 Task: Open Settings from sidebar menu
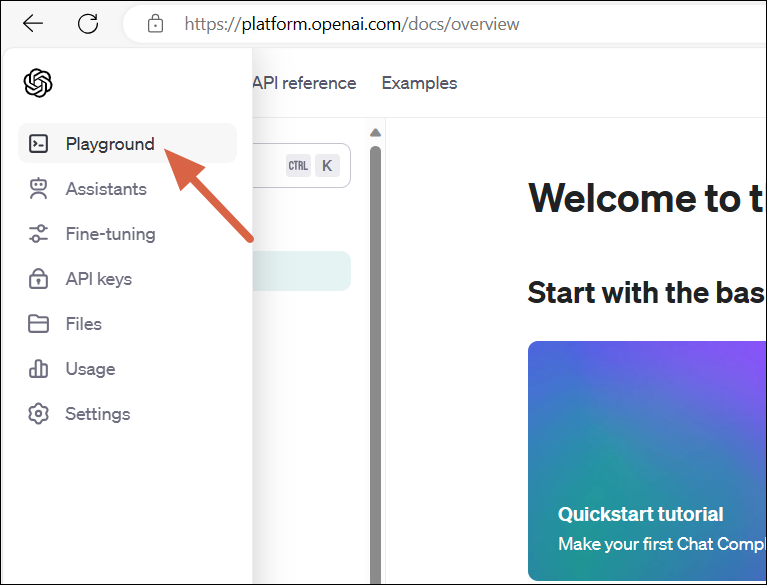pos(127,414)
